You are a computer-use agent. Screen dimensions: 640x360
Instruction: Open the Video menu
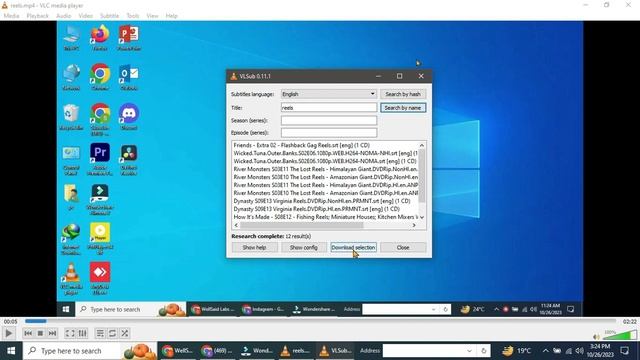pos(86,16)
